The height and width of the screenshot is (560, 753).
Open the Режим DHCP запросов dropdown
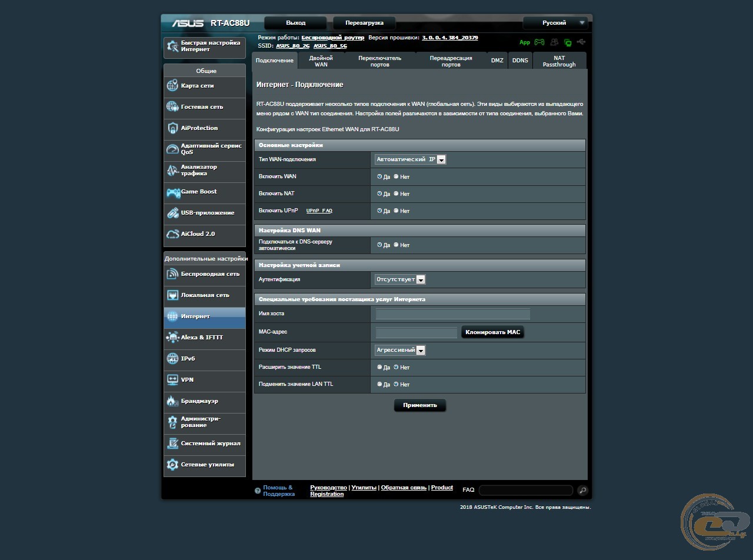pyautogui.click(x=400, y=350)
